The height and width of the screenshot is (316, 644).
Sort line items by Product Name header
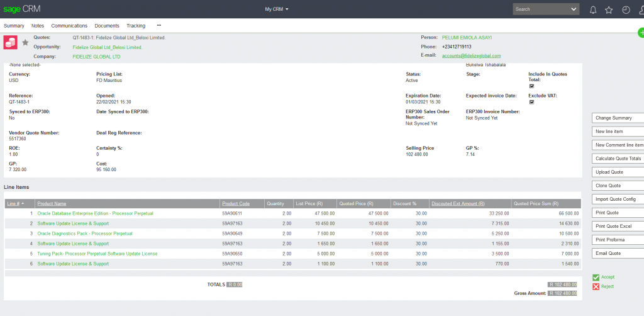[x=52, y=204]
